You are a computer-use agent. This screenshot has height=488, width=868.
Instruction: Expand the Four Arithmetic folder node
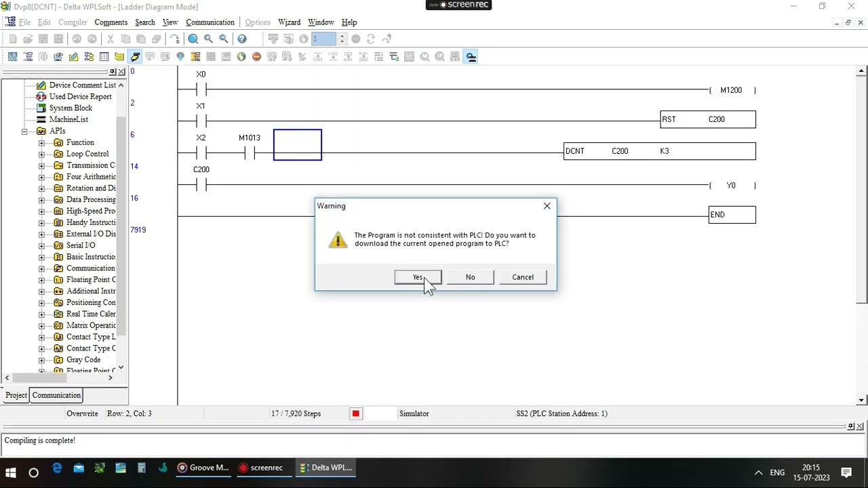41,177
